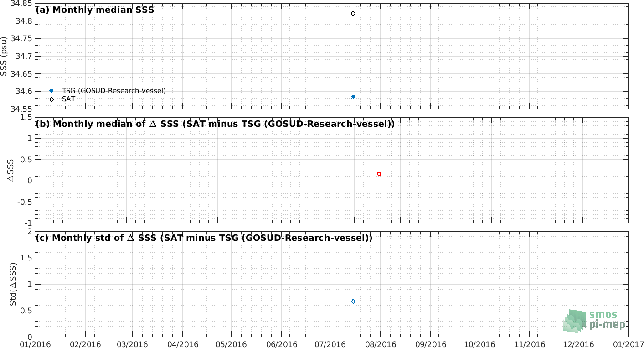
Task: Click the legend label 'SAT'
Action: [x=68, y=99]
